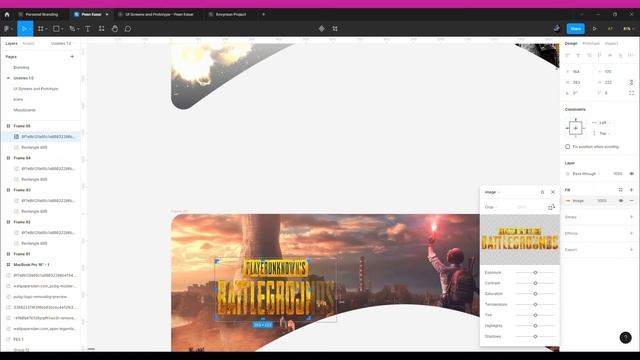Open the Inspect tab

(611, 43)
